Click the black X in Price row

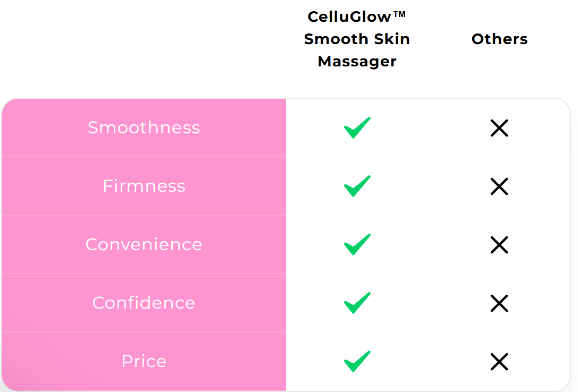pos(499,362)
